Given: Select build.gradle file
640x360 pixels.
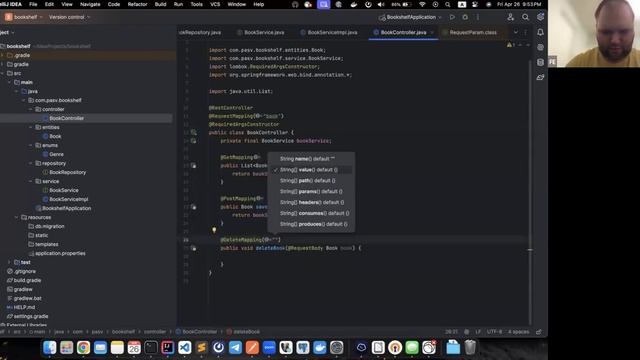Looking at the screenshot, I should pyautogui.click(x=27, y=280).
